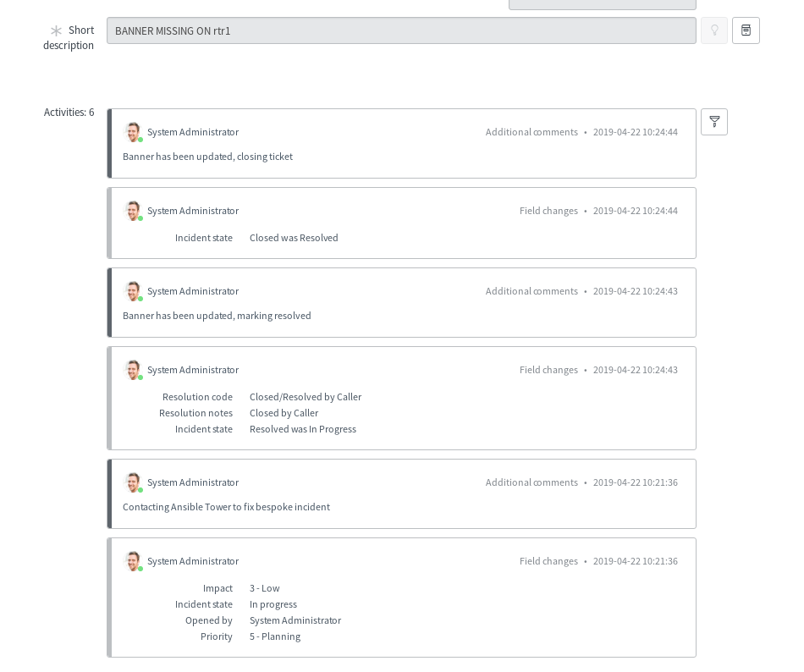
Task: Click the 2019-04-22 10:21:36 Additional comments timestamp
Action: pos(635,482)
